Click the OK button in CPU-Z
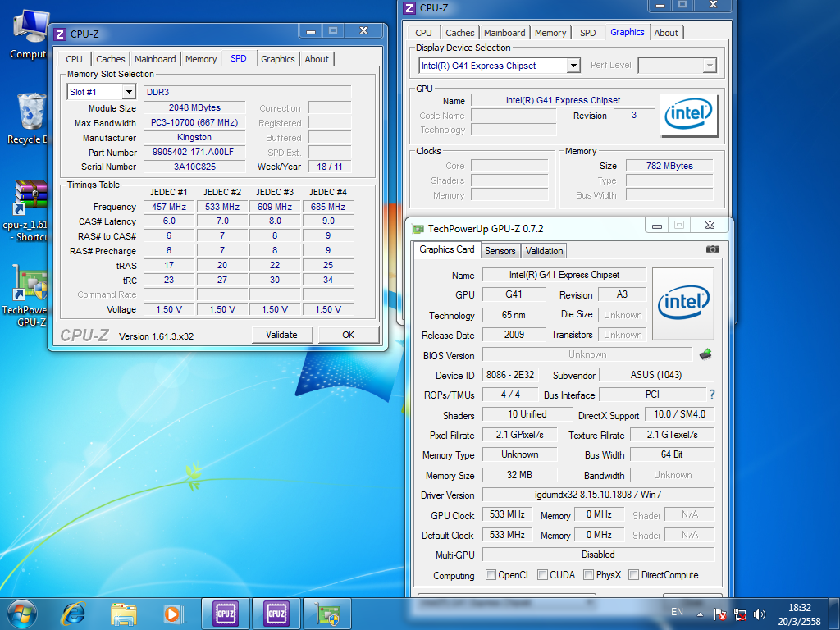 [x=348, y=335]
